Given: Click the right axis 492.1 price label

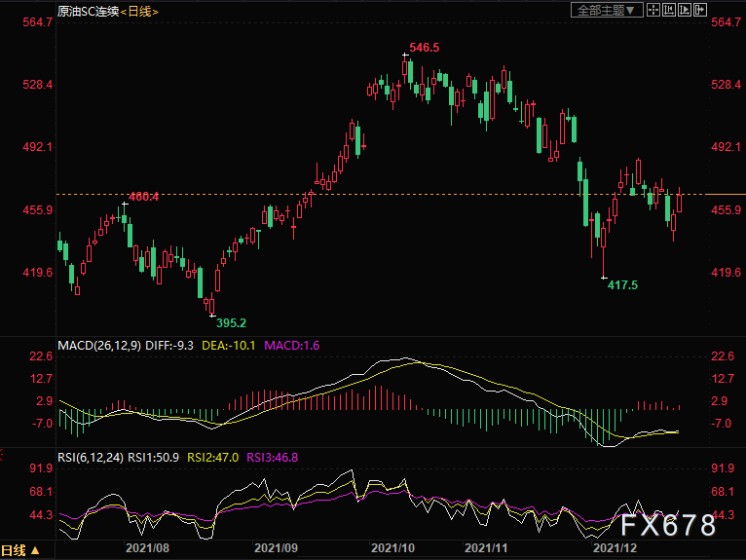Looking at the screenshot, I should coord(726,147).
